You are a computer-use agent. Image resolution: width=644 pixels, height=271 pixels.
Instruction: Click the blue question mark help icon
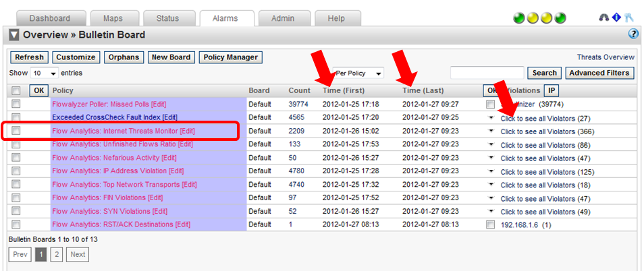[633, 34]
